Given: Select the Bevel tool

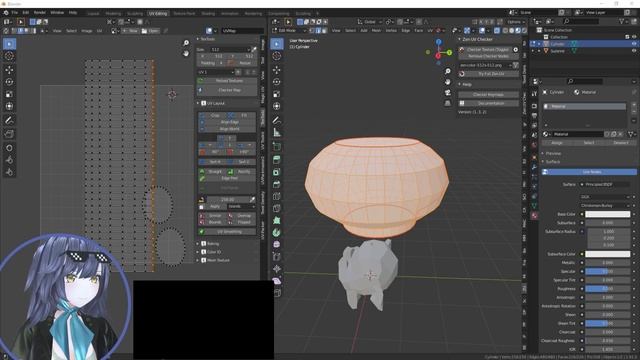Looking at the screenshot, I should (277, 184).
